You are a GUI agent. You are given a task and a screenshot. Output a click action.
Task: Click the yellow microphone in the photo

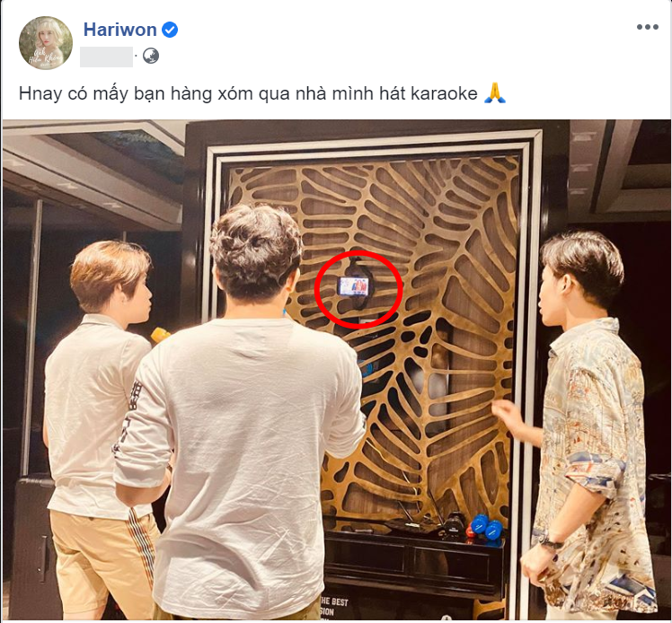[160, 335]
